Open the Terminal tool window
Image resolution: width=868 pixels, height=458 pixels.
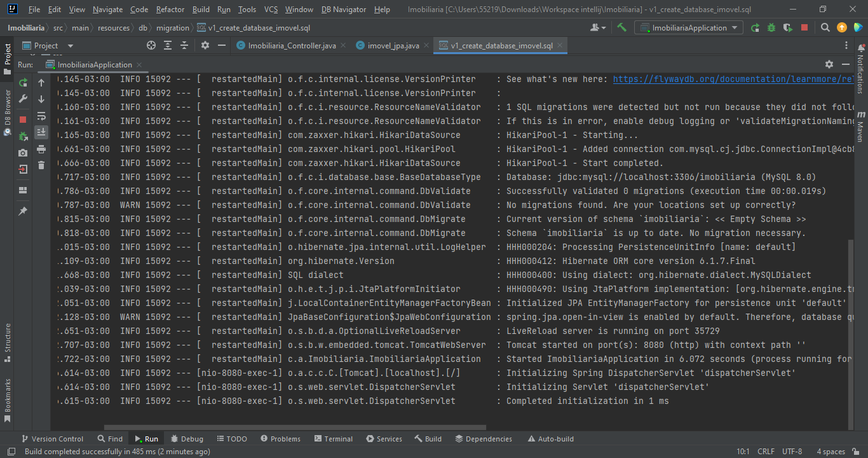click(x=333, y=439)
